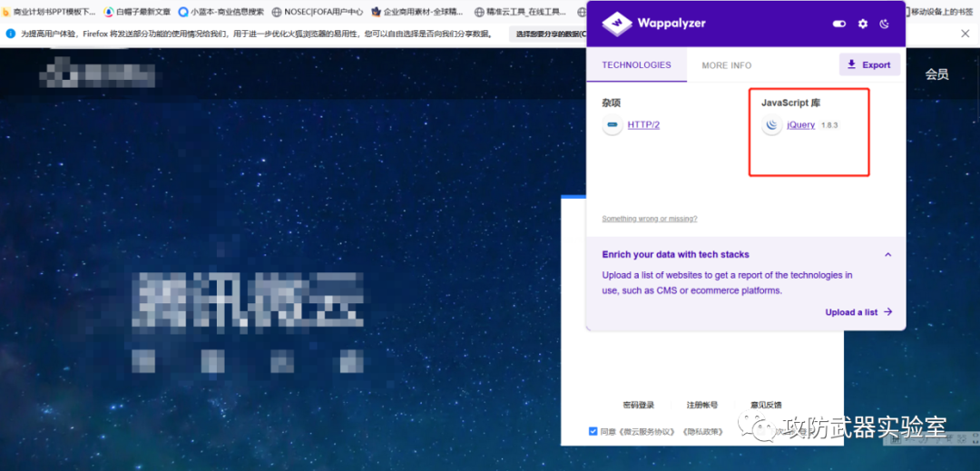Toggle the Wappalyzer enable switch
980x471 pixels.
click(839, 24)
